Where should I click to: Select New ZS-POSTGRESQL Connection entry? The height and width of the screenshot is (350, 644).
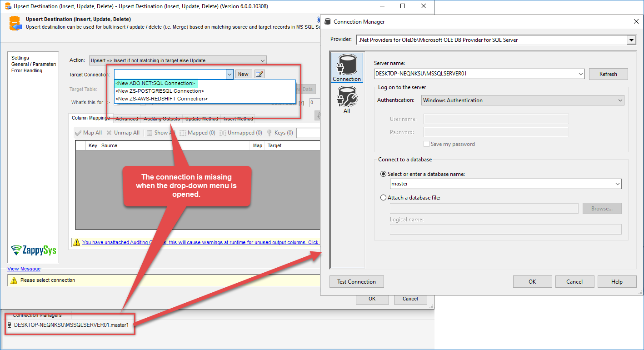tap(160, 91)
